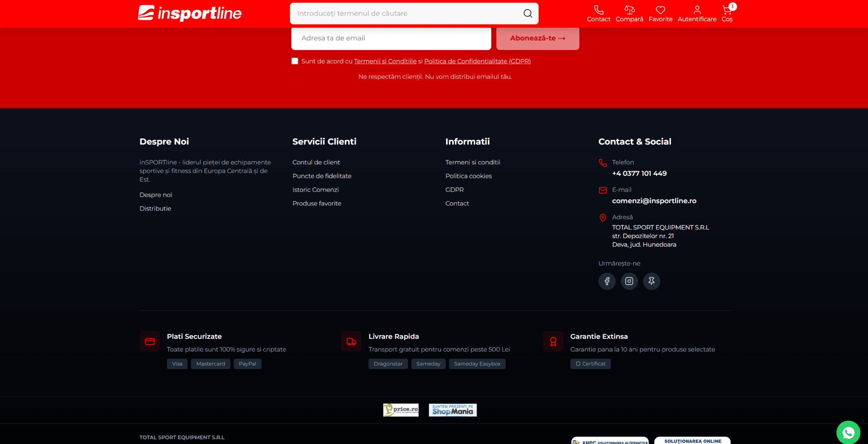Click the Certificat warranty tag

(x=590, y=364)
